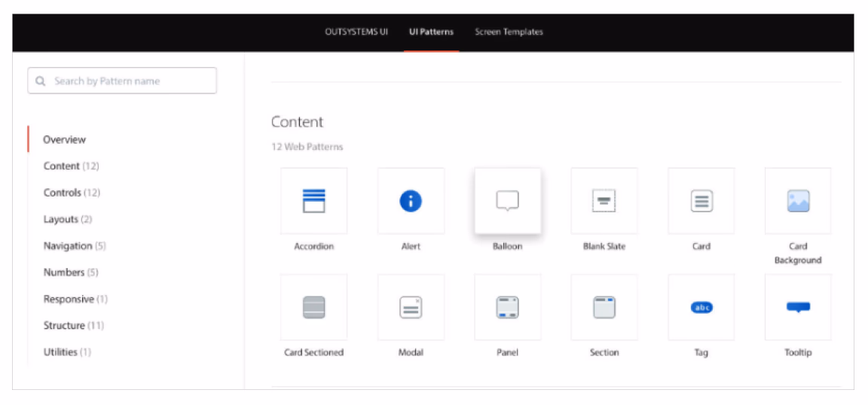Go to the Numbers (5) category
The width and height of the screenshot is (868, 405).
pyautogui.click(x=71, y=273)
